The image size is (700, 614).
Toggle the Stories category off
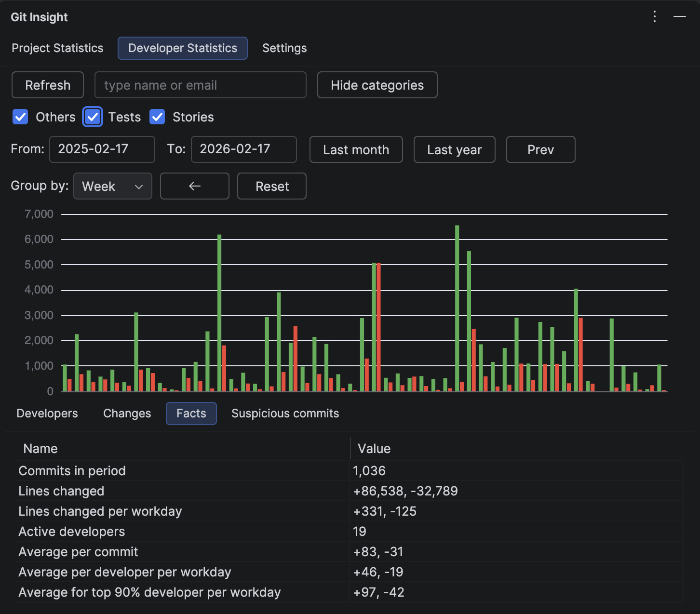coord(157,117)
